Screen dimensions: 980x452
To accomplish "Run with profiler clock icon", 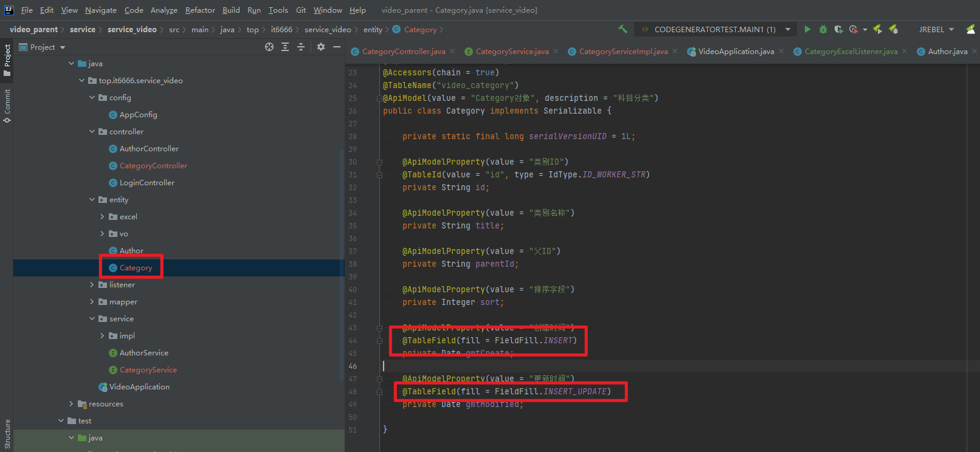I will [852, 29].
